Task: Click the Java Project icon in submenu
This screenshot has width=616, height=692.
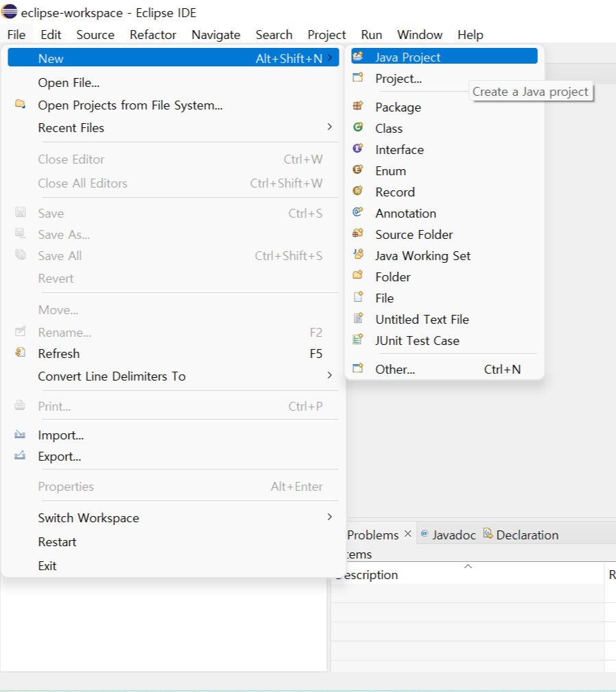Action: click(358, 56)
